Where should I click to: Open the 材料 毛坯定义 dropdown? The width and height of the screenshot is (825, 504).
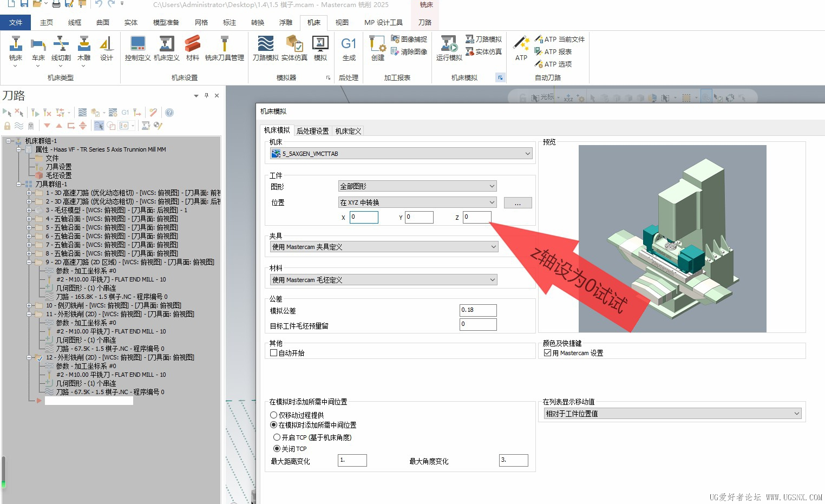[384, 280]
